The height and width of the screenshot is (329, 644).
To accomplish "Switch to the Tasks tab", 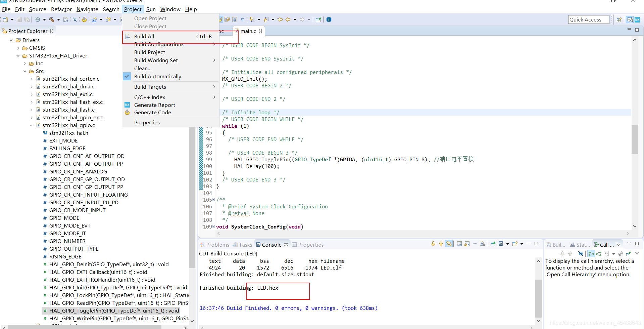I will [242, 245].
